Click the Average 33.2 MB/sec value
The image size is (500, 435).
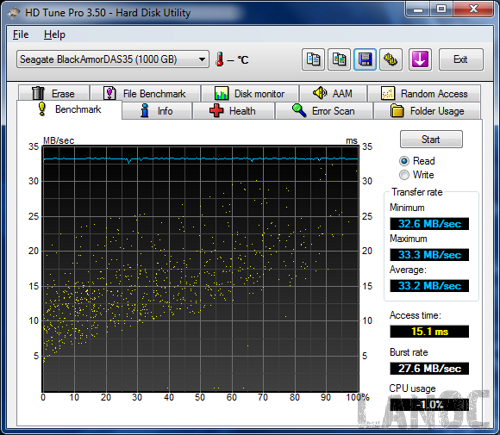tap(429, 286)
